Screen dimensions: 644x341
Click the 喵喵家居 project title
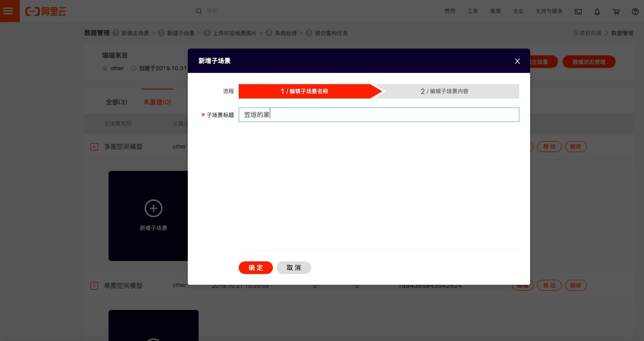(x=115, y=55)
